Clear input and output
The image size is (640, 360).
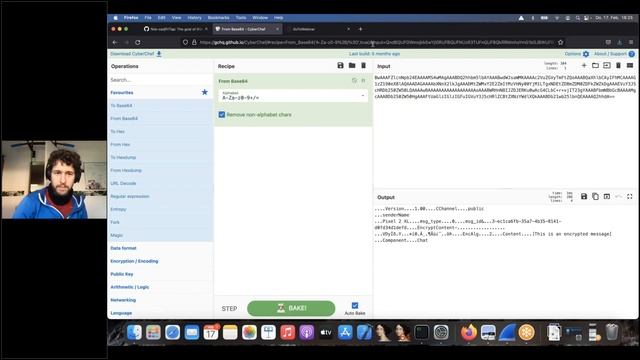(618, 66)
